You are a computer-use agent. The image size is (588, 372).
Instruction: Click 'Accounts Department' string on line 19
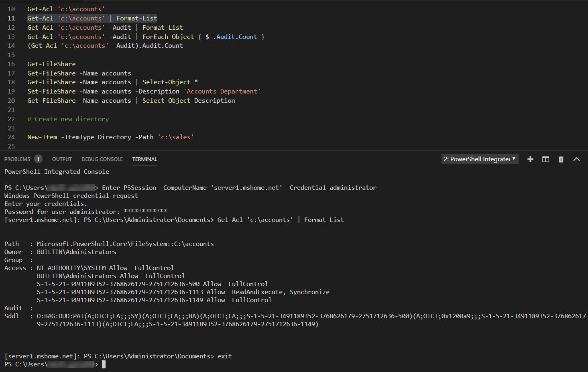[x=222, y=91]
